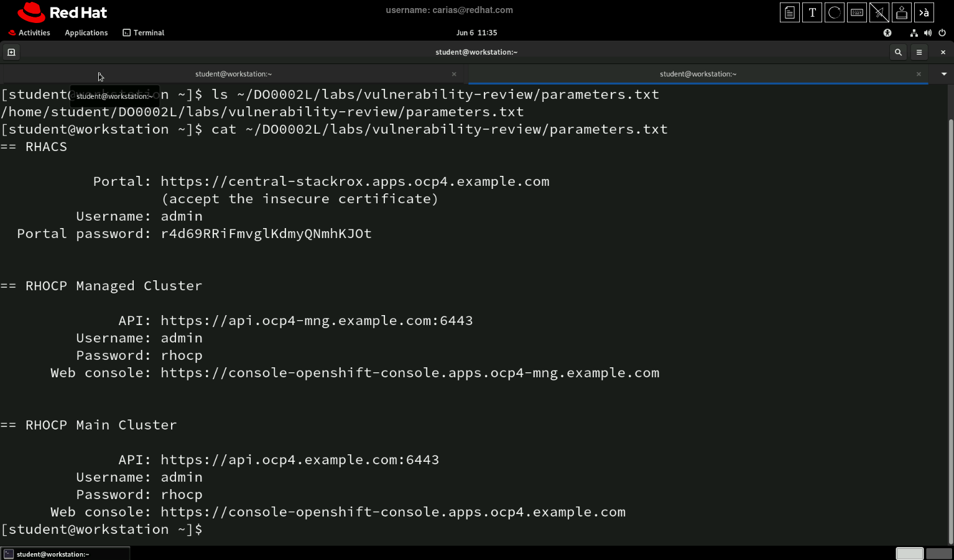Click the '(accept the insecure certificate)' note
This screenshot has height=560, width=954.
point(300,199)
